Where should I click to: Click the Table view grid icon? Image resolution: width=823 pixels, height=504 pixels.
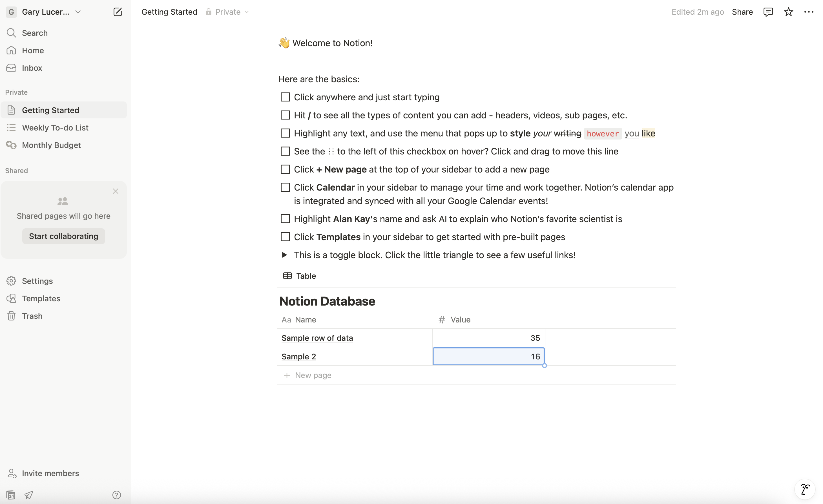tap(287, 276)
